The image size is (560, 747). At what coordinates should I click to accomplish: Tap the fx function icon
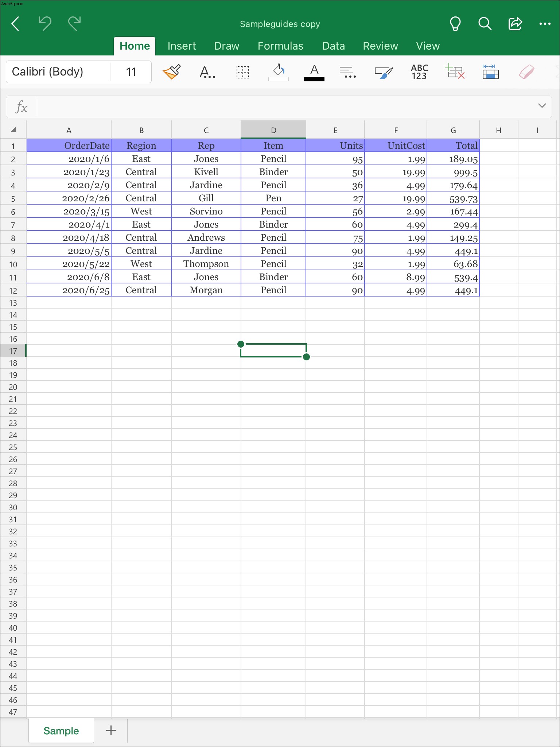[x=22, y=107]
